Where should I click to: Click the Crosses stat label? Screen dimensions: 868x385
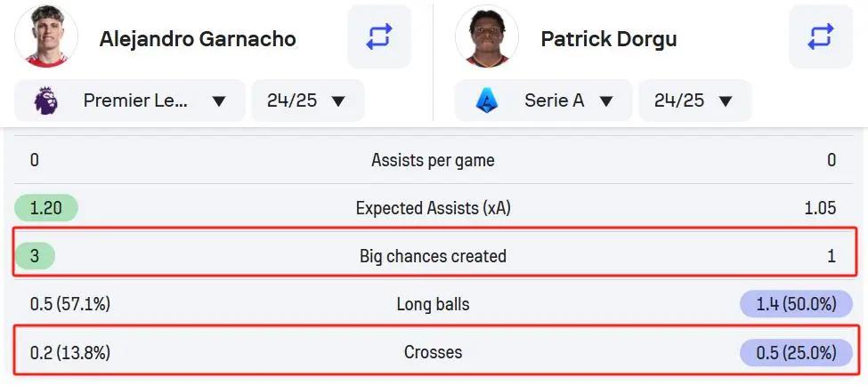click(433, 352)
